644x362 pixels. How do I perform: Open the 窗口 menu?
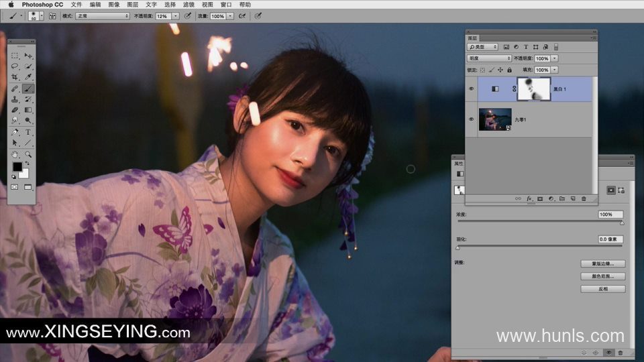point(226,5)
